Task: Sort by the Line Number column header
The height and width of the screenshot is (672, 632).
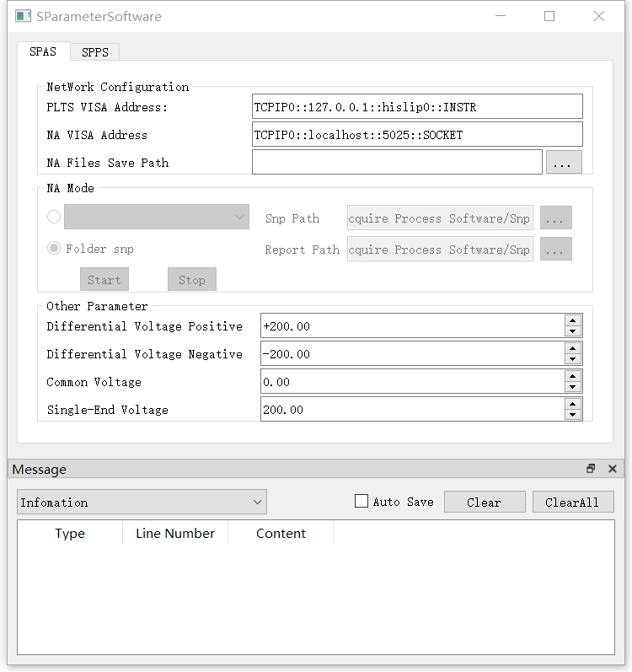Action: [175, 534]
